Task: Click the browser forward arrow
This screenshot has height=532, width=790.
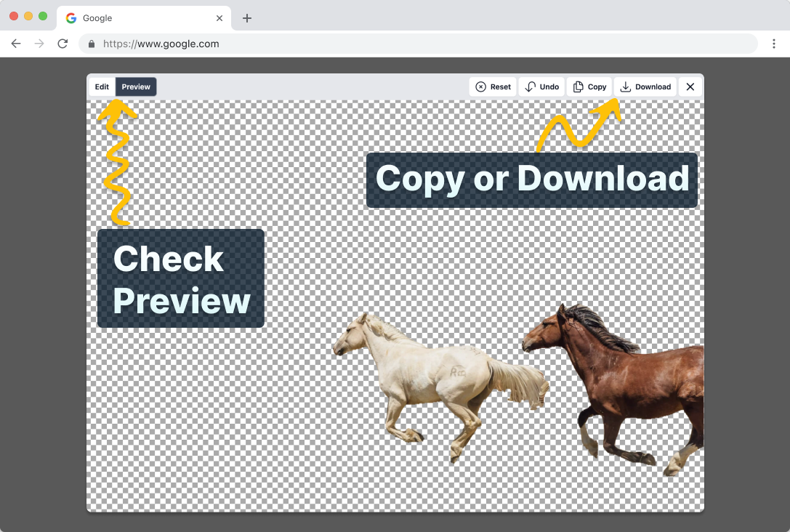Action: coord(39,44)
